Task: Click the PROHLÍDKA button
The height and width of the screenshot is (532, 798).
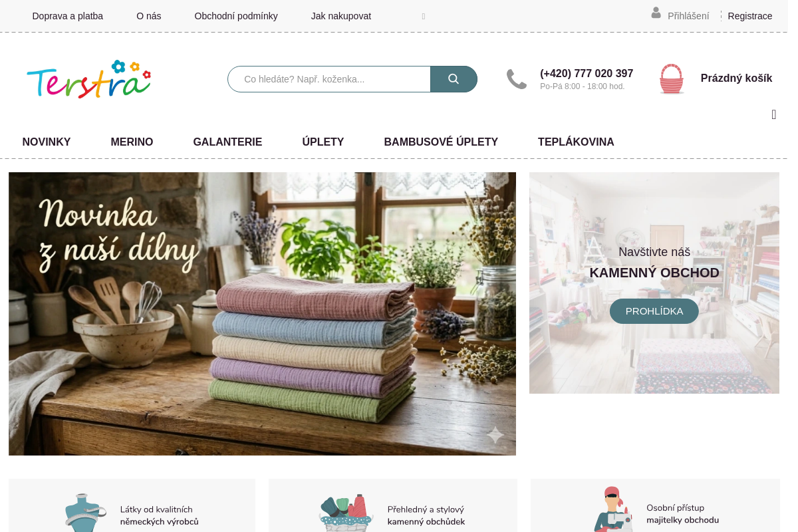Action: [x=654, y=311]
